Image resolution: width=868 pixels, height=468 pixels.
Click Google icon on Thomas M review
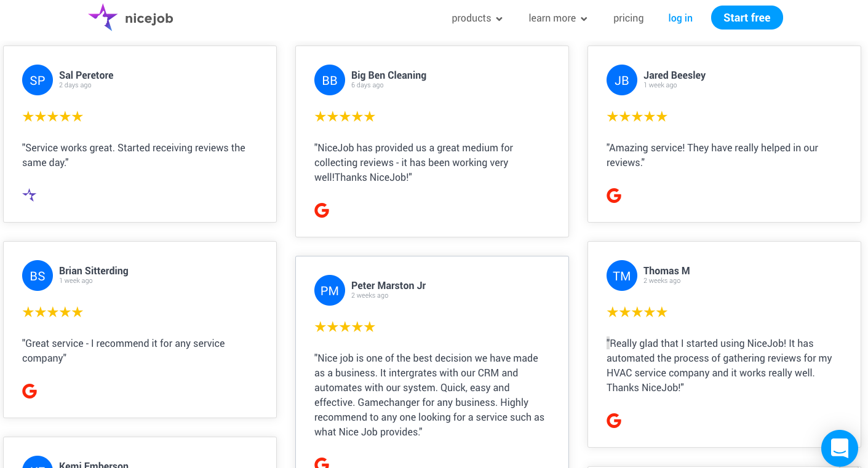614,421
